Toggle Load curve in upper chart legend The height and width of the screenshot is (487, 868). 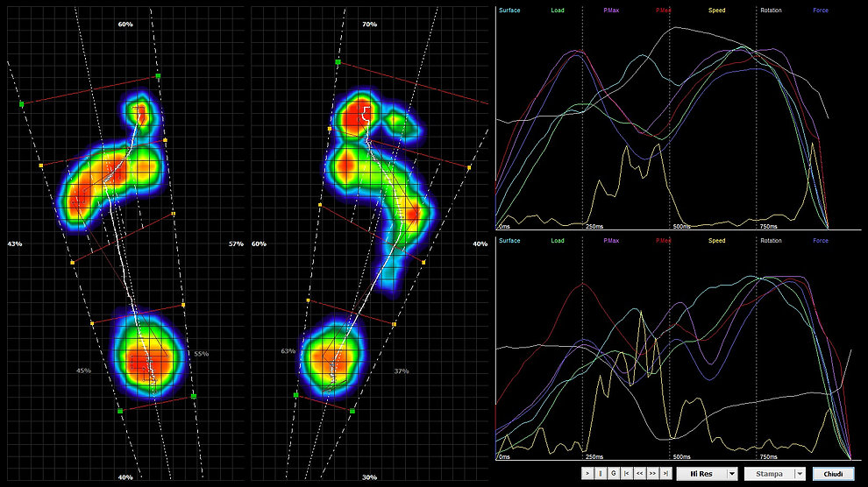tap(558, 11)
